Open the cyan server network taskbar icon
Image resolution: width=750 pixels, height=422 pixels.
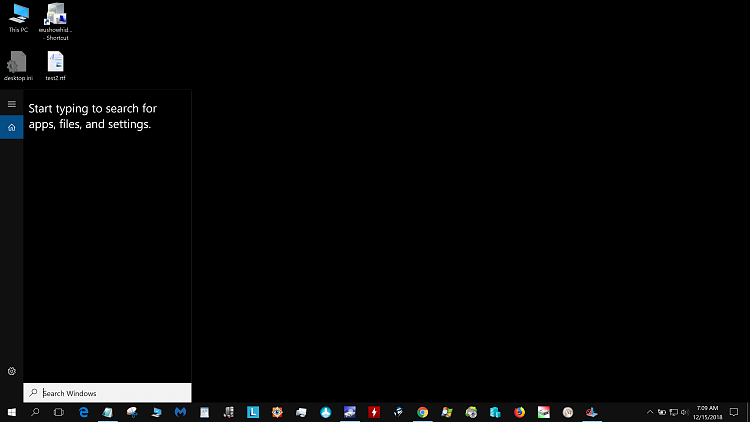495,412
